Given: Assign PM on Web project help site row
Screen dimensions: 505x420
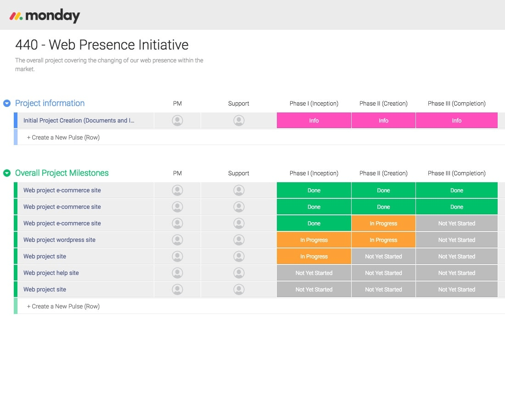Looking at the screenshot, I should tap(177, 273).
